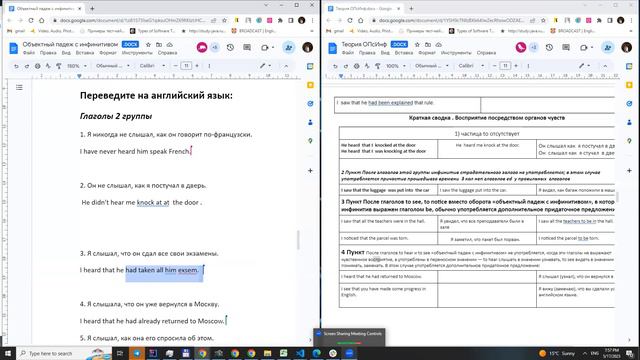Open editing mode dropdown in right Docs
This screenshot has width=640, height=360.
(584, 66)
